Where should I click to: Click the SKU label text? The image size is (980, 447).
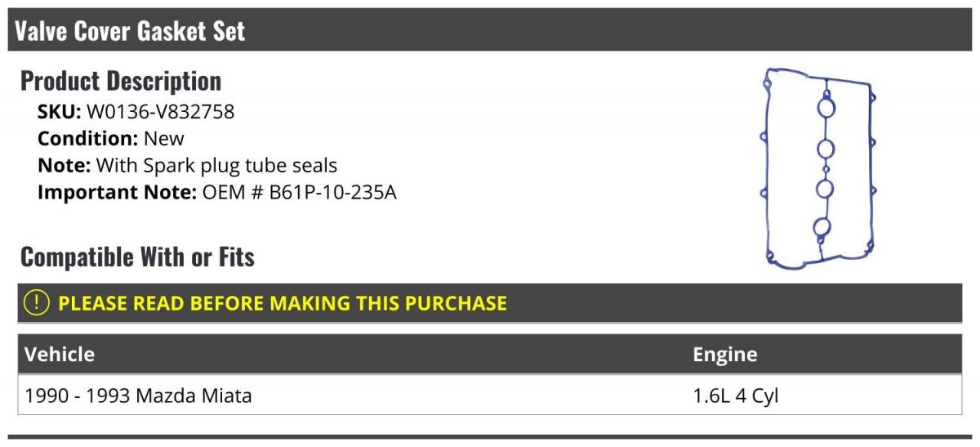coord(60,112)
